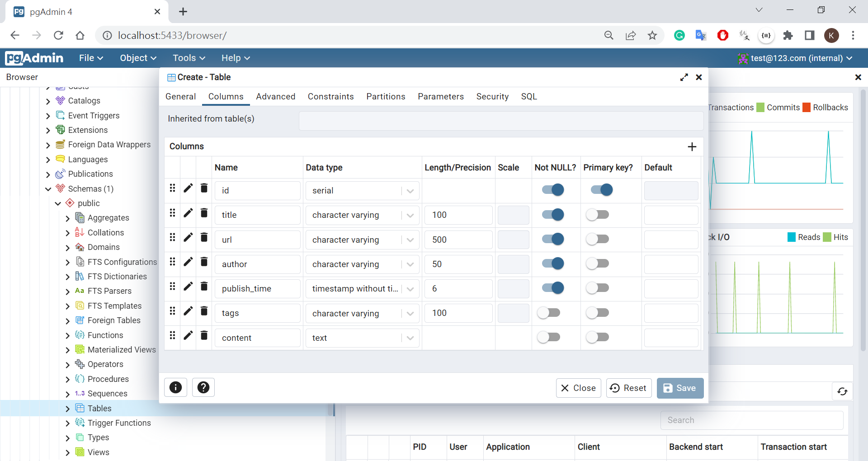Enable Not NULL for tags column
Viewport: 868px width, 461px height.
tap(549, 313)
